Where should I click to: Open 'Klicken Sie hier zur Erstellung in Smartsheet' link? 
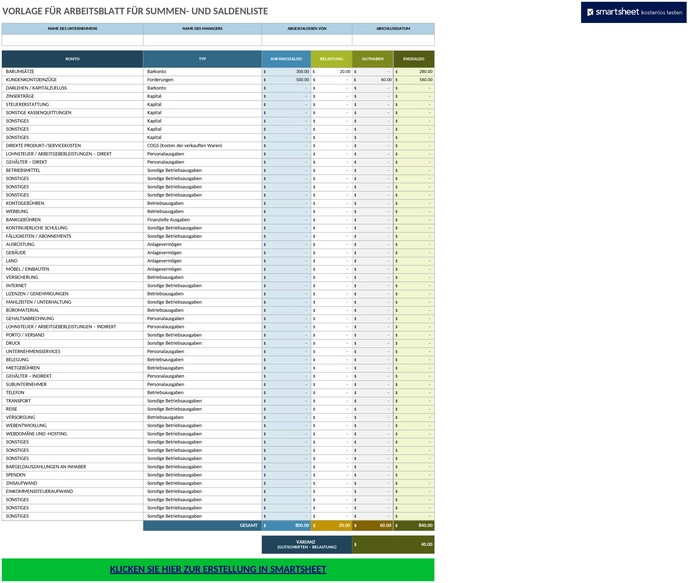tap(218, 569)
